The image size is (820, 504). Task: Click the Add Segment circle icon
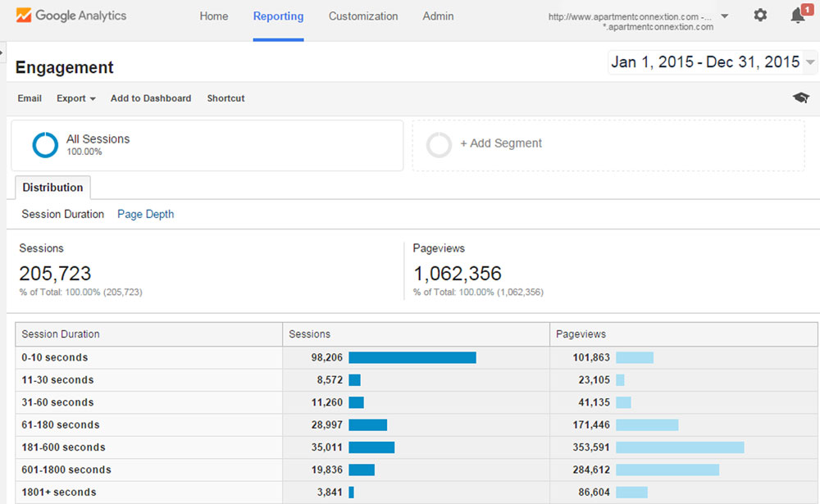pos(439,145)
